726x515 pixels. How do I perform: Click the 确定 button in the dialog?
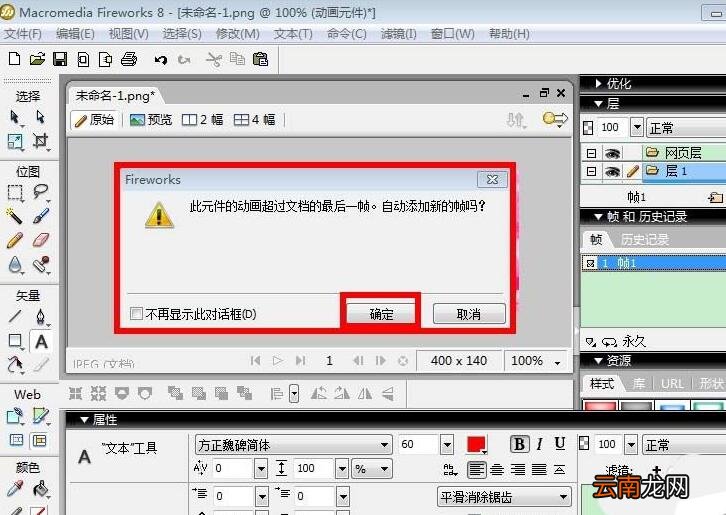tap(381, 314)
